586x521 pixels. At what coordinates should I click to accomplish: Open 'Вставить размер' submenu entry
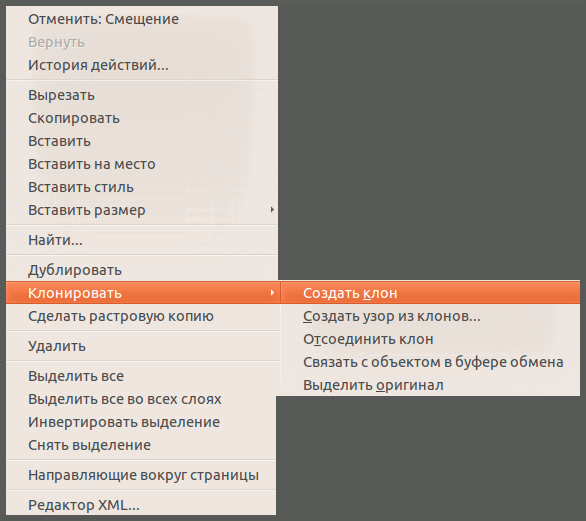pyautogui.click(x=142, y=210)
